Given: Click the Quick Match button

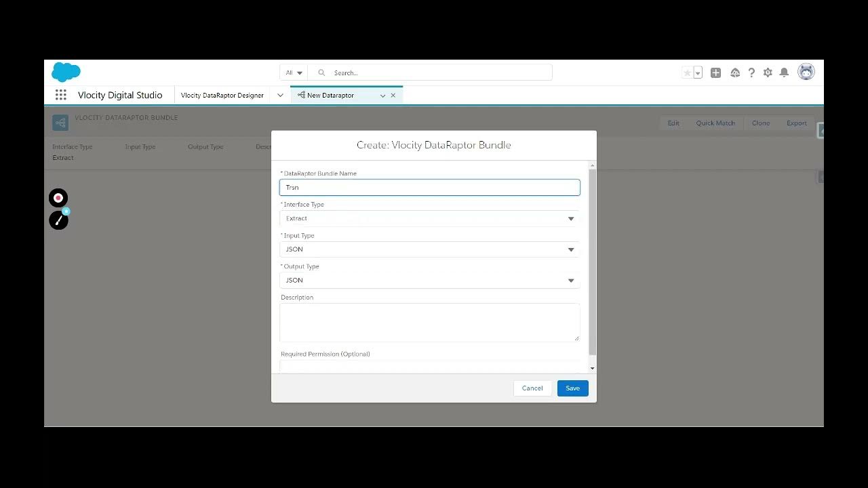Looking at the screenshot, I should [x=715, y=123].
